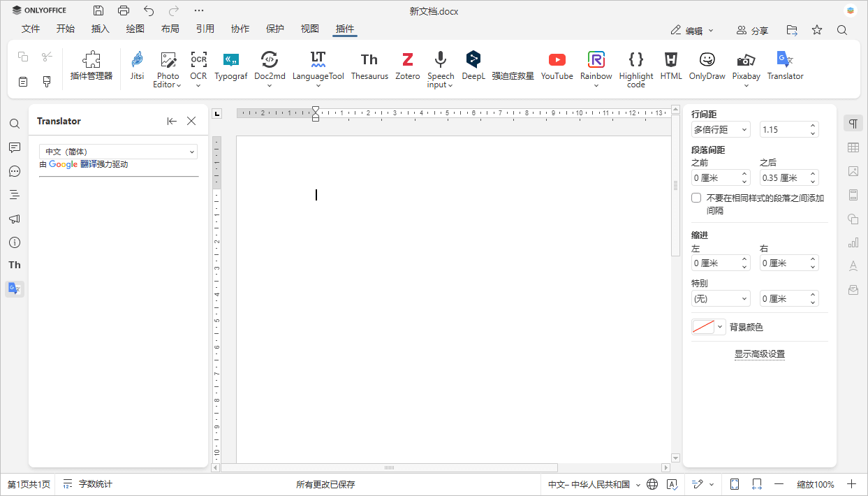Toggle the nonprinting characters display button

tap(853, 122)
